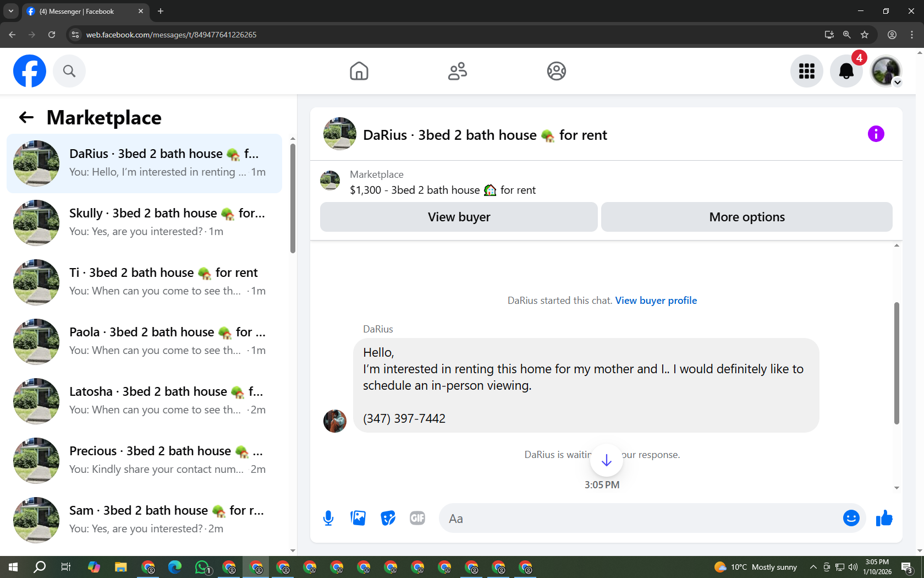Open Paola conversation in list
The height and width of the screenshot is (578, 924).
click(x=144, y=342)
